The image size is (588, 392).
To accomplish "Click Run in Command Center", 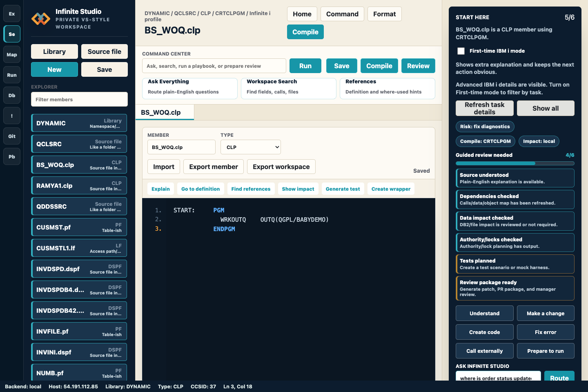I will pyautogui.click(x=305, y=66).
